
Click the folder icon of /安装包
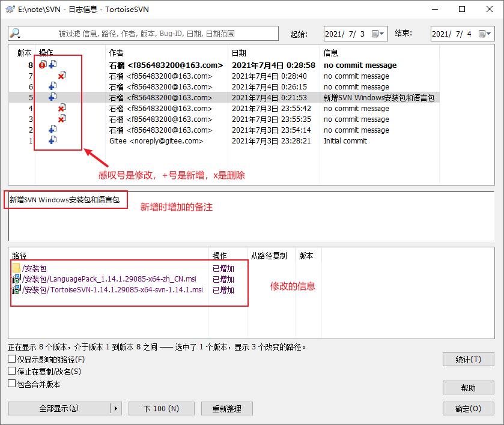16,268
